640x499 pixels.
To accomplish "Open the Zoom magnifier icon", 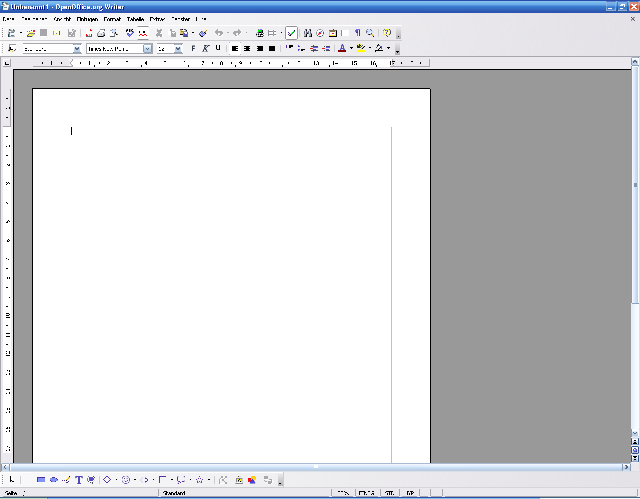I will pyautogui.click(x=370, y=33).
